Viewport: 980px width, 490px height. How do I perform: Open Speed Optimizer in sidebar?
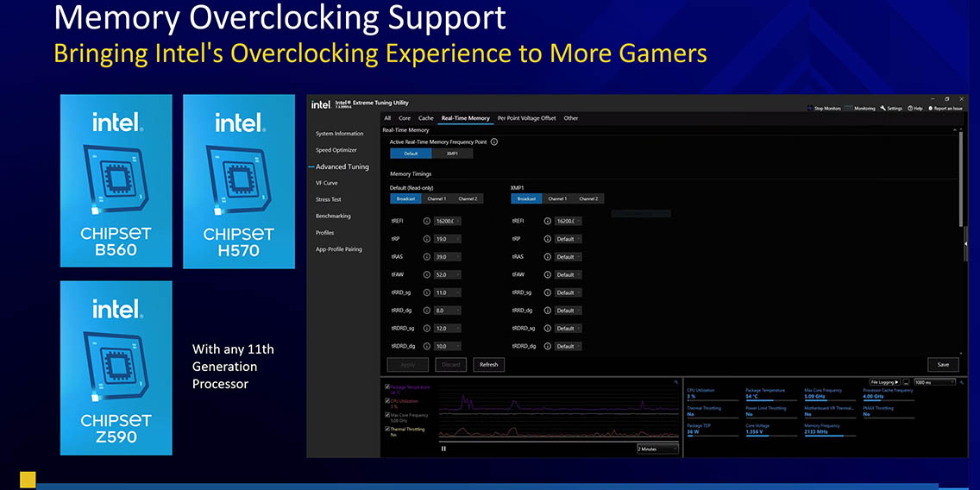[336, 150]
